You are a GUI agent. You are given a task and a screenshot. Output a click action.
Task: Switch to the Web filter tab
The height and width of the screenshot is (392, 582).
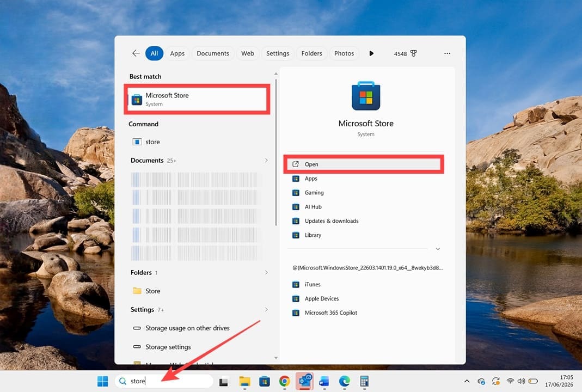pyautogui.click(x=248, y=53)
